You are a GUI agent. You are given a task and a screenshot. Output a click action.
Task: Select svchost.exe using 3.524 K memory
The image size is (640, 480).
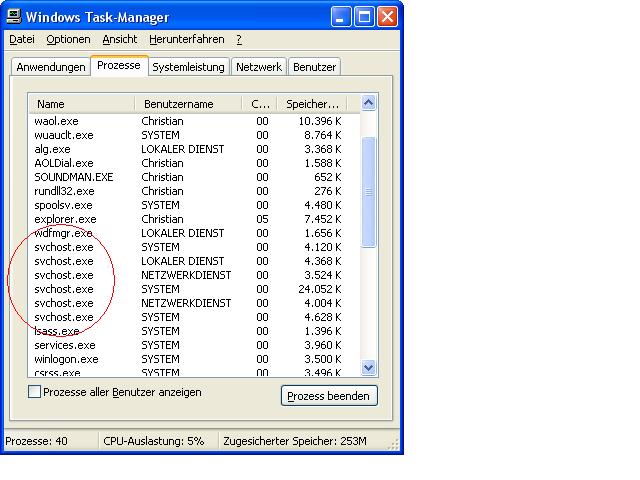(194, 275)
